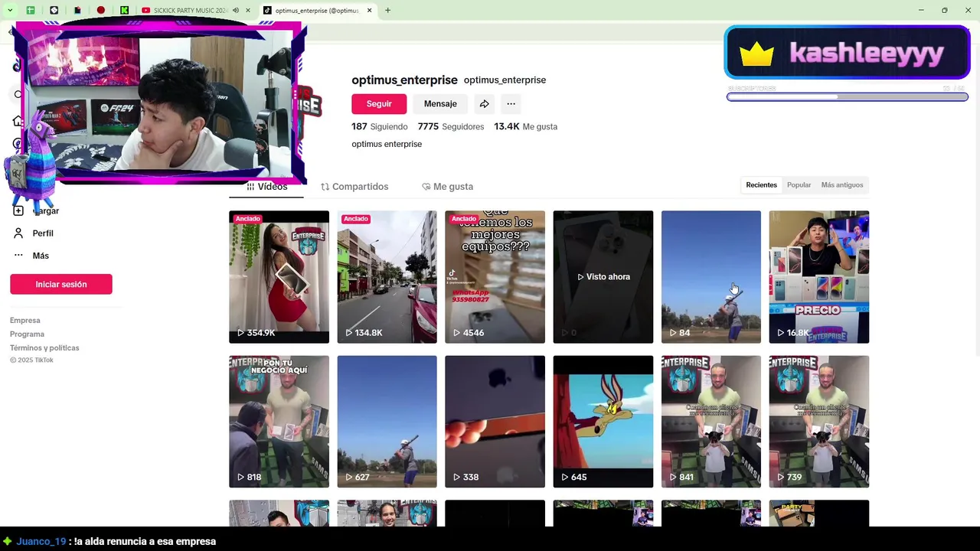
Task: Click the subscriber goal progress bar under kashleeyyy
Action: 847,97
